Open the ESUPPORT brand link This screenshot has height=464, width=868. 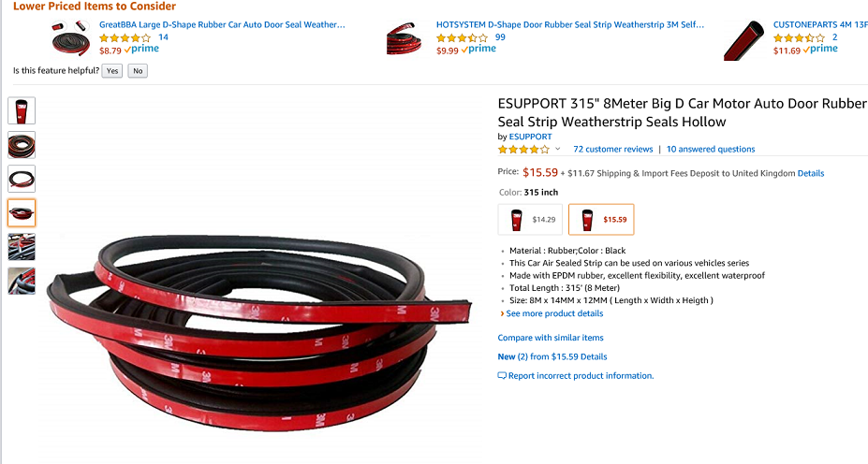click(x=530, y=137)
